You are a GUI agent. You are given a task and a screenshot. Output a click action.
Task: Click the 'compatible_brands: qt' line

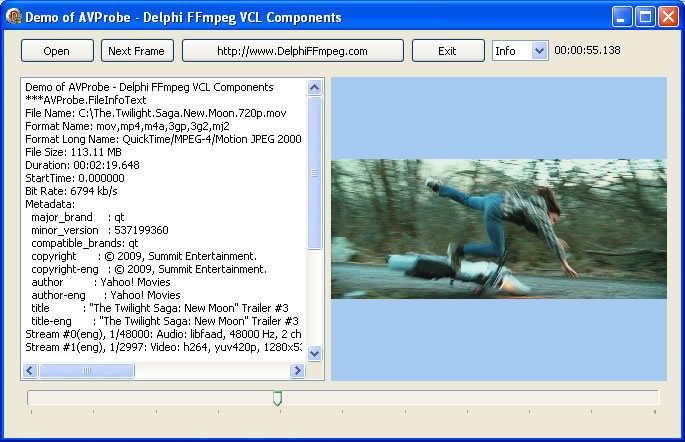85,243
